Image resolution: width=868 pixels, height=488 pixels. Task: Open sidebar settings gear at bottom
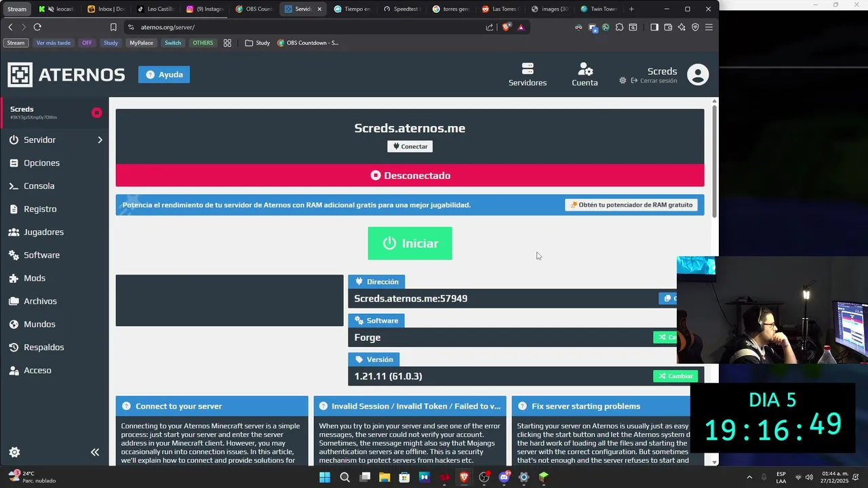pyautogui.click(x=14, y=452)
